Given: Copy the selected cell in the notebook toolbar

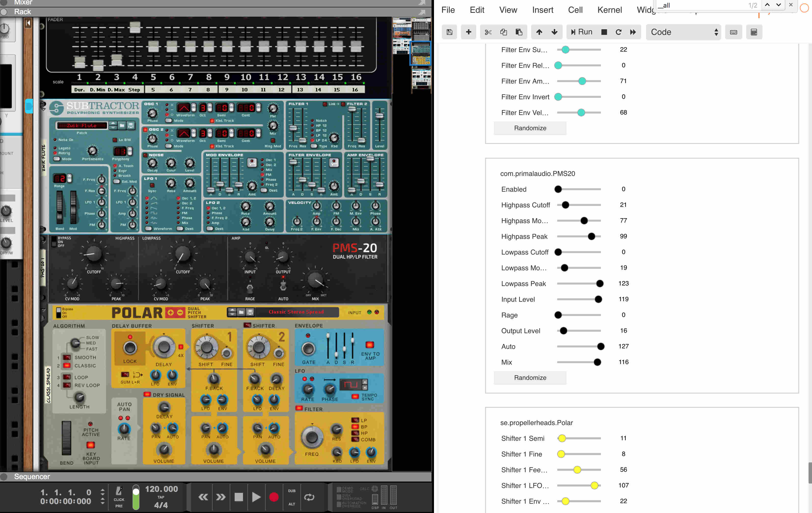Looking at the screenshot, I should tap(503, 32).
